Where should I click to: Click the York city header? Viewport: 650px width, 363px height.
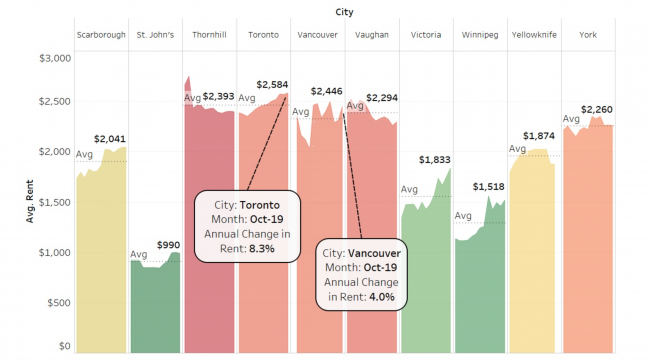coord(588,35)
